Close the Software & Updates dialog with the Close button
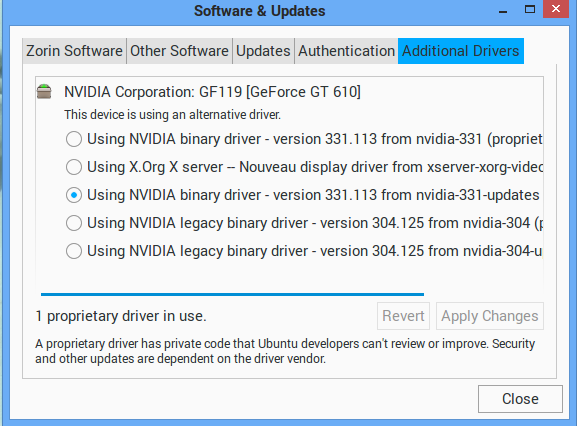The height and width of the screenshot is (426, 577). (x=520, y=399)
